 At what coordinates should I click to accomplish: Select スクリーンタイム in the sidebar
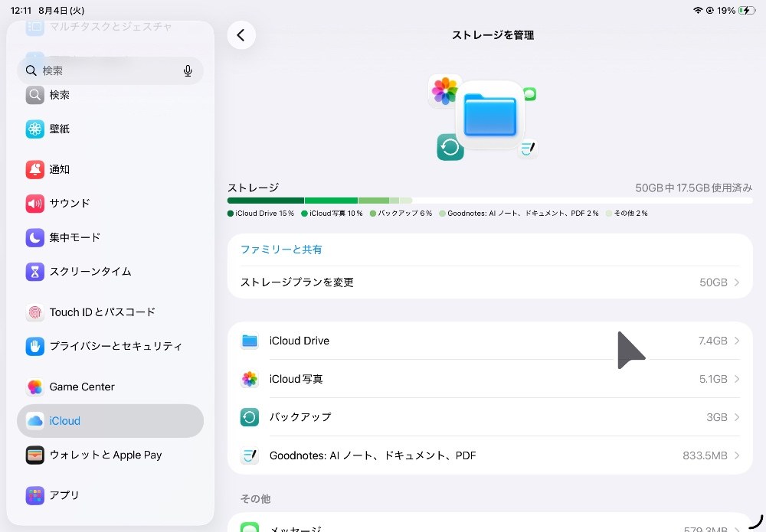tap(110, 272)
